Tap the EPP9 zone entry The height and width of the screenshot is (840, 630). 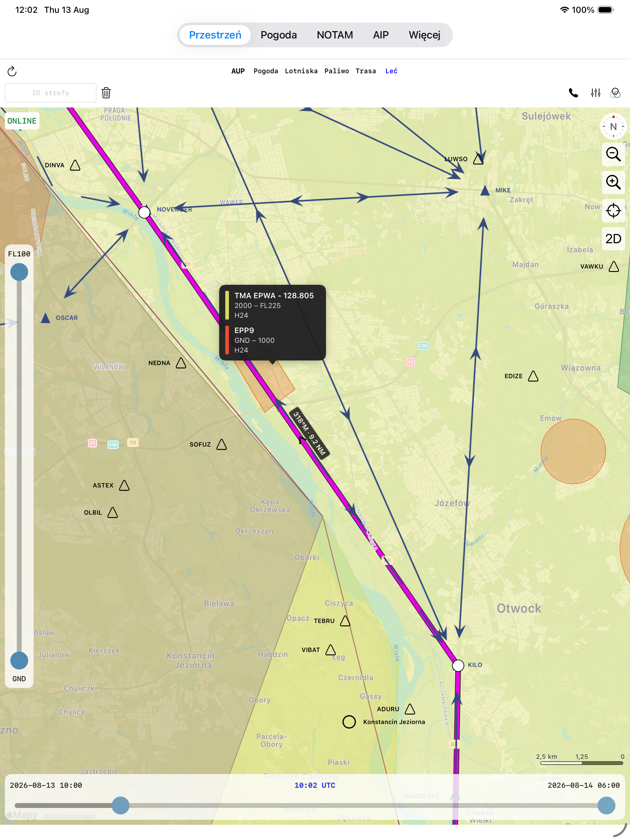click(x=272, y=340)
